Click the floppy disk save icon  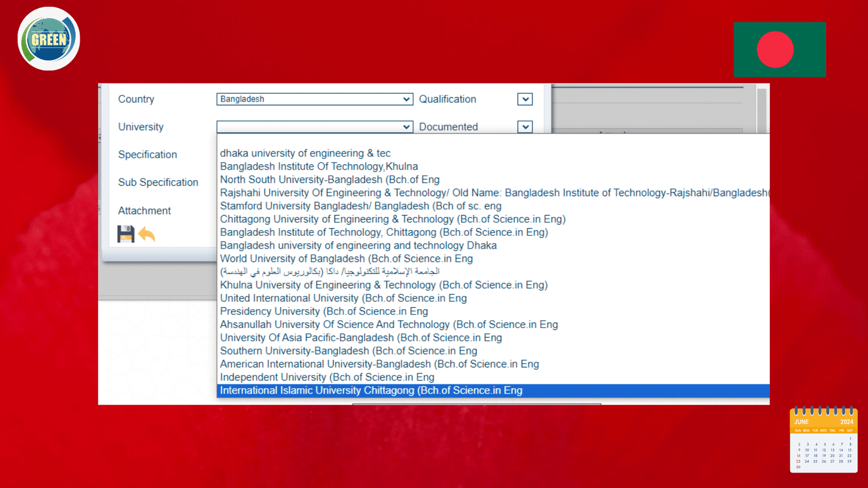125,234
